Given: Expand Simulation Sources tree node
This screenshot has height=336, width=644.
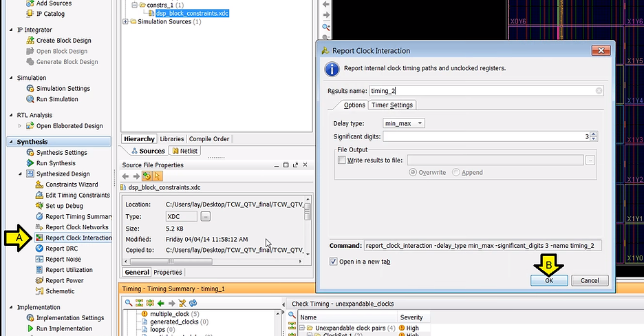Looking at the screenshot, I should (x=125, y=22).
